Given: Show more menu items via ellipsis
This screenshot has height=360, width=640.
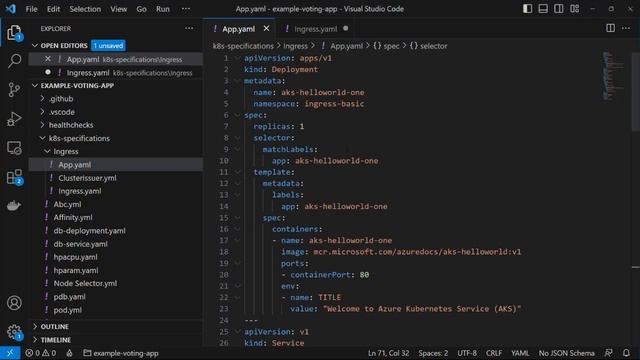Looking at the screenshot, I should click(186, 9).
